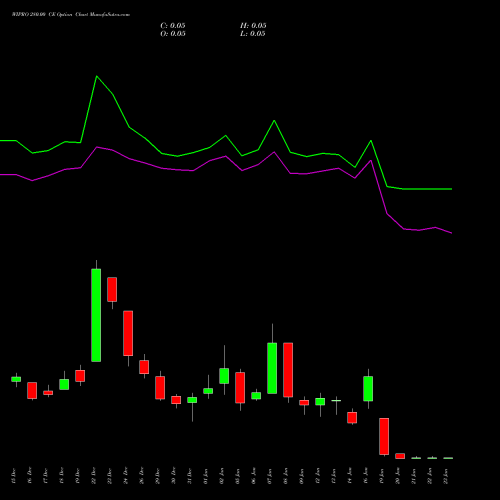Click the '29 Dec' date label
The image size is (500, 500).
point(158,476)
